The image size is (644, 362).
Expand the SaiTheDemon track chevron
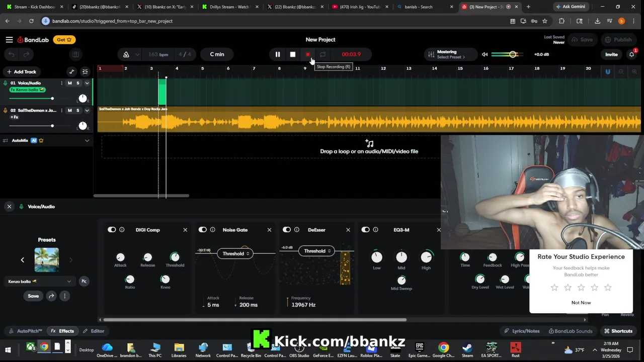click(87, 110)
